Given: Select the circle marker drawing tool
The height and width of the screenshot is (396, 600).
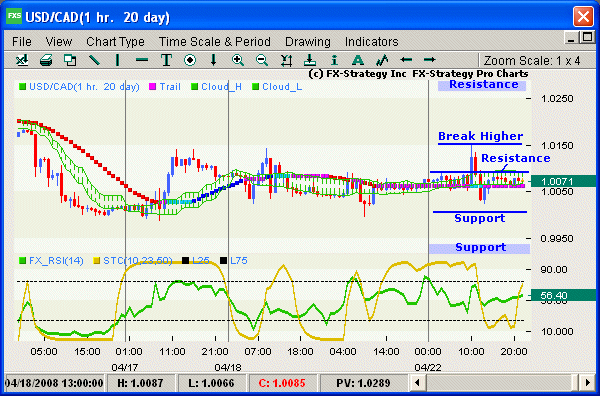Looking at the screenshot, I should tap(190, 60).
